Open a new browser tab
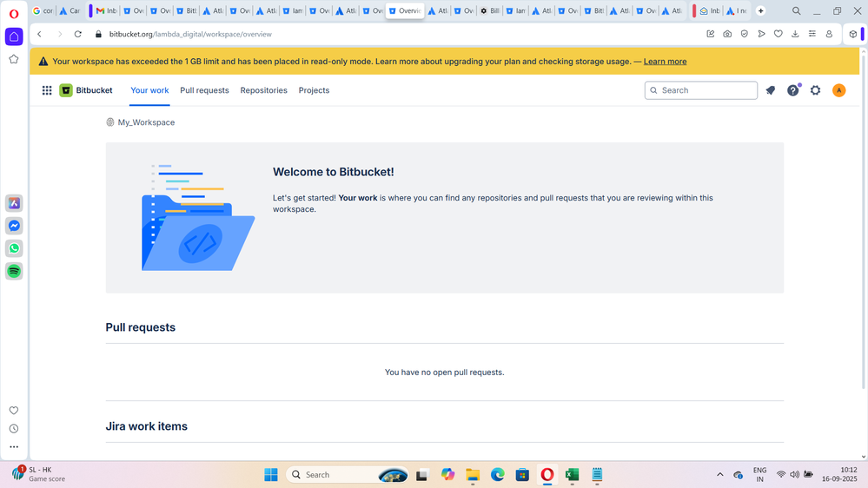This screenshot has width=868, height=488. pos(760,11)
